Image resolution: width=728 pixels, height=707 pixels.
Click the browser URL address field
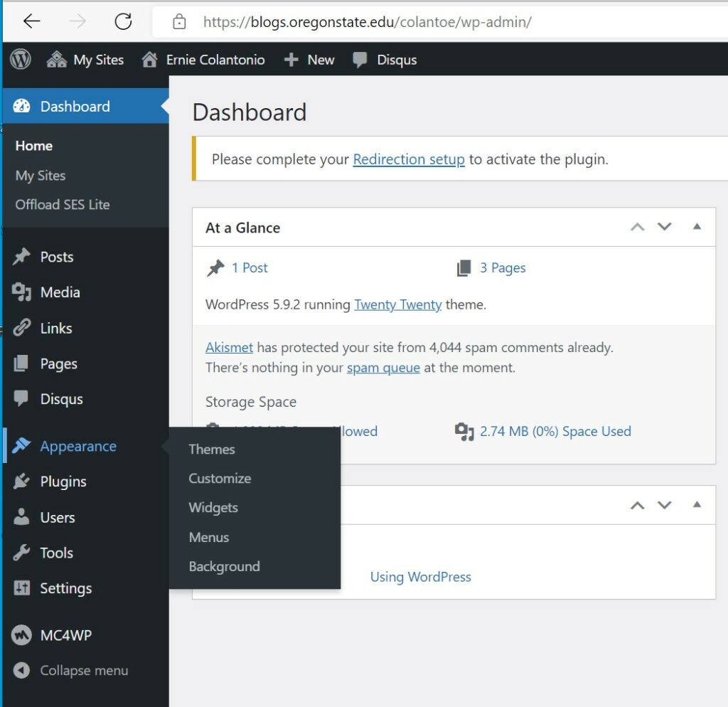point(440,22)
